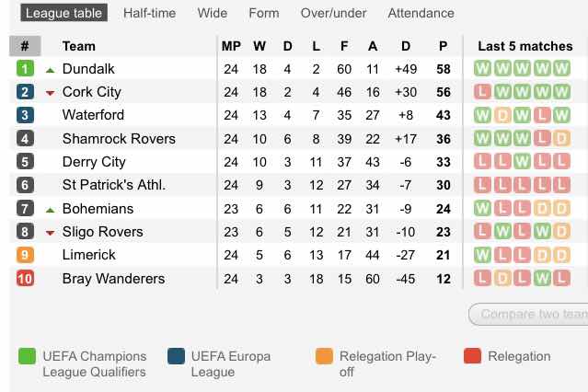Switch to the Half-time tab

click(x=149, y=13)
